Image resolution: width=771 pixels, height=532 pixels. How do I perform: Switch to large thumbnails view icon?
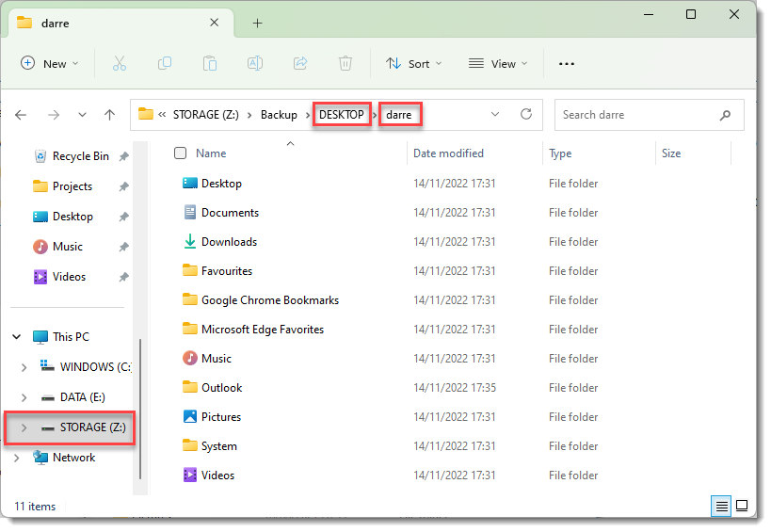[742, 506]
